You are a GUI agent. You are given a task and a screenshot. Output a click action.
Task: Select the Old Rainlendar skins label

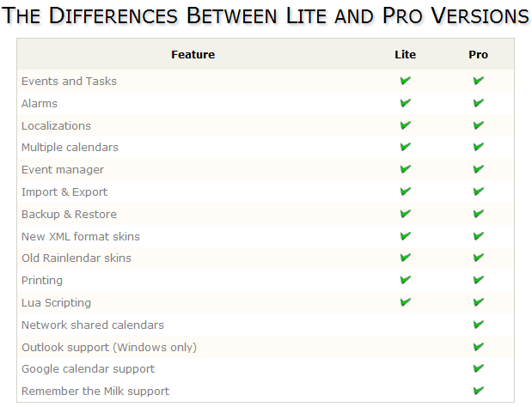[76, 258]
